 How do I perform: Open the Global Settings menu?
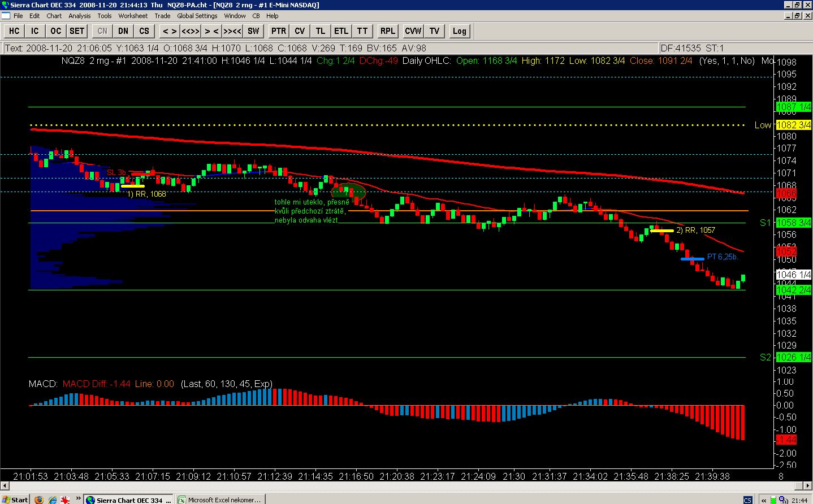coord(197,16)
